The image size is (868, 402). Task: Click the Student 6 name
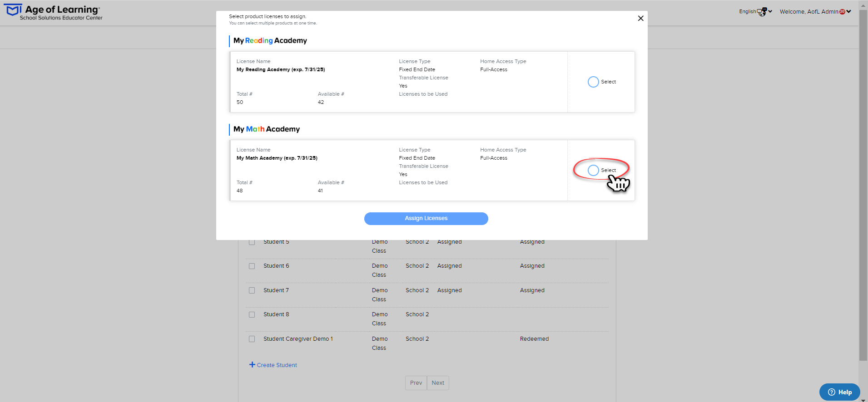(x=276, y=266)
